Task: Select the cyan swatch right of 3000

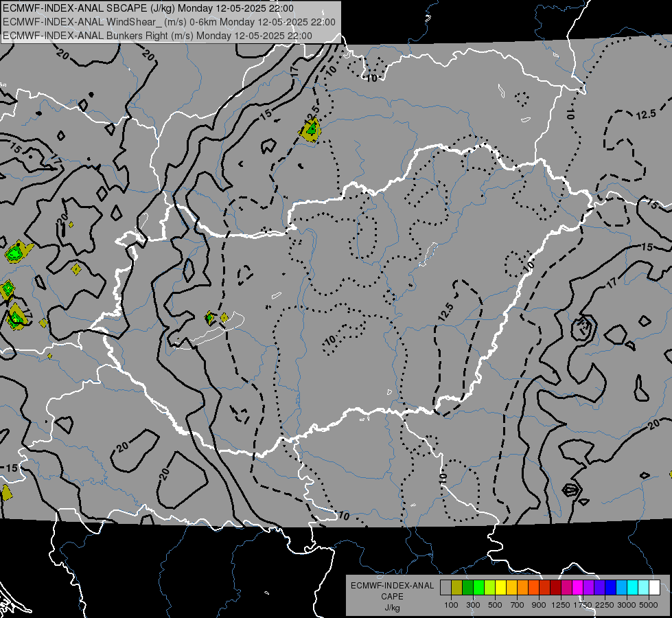Action: [x=633, y=587]
